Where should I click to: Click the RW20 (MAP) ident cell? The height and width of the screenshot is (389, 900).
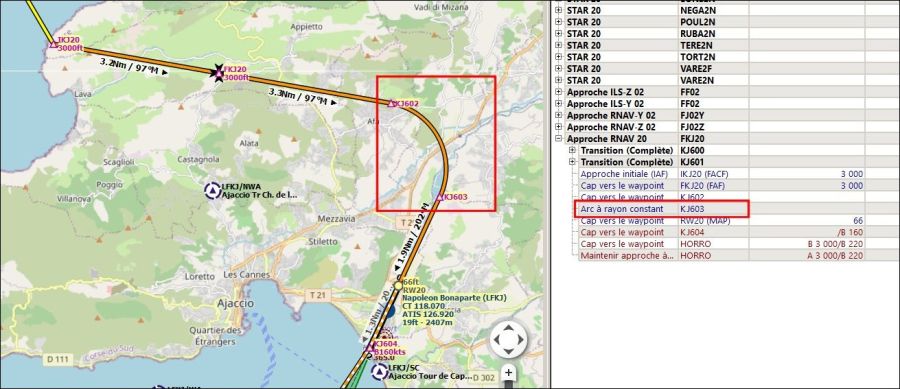click(x=712, y=220)
